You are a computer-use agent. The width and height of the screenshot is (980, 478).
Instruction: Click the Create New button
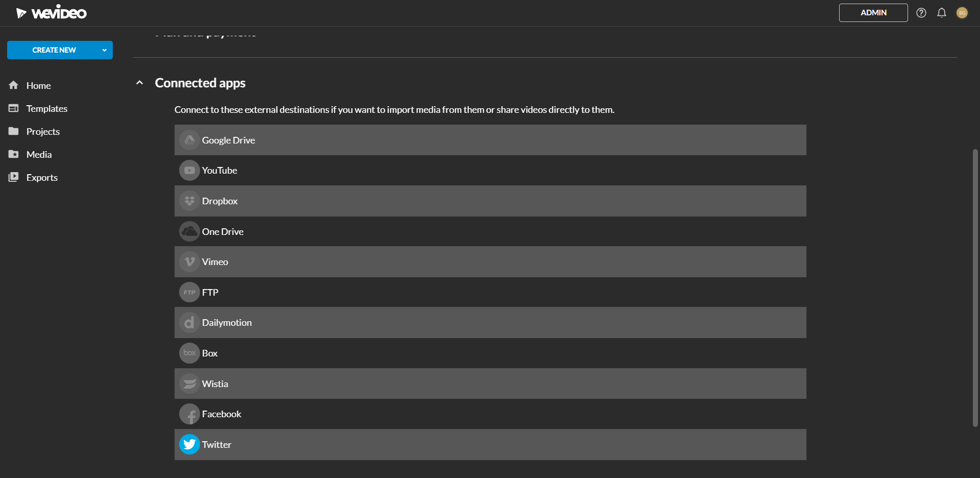(x=54, y=50)
